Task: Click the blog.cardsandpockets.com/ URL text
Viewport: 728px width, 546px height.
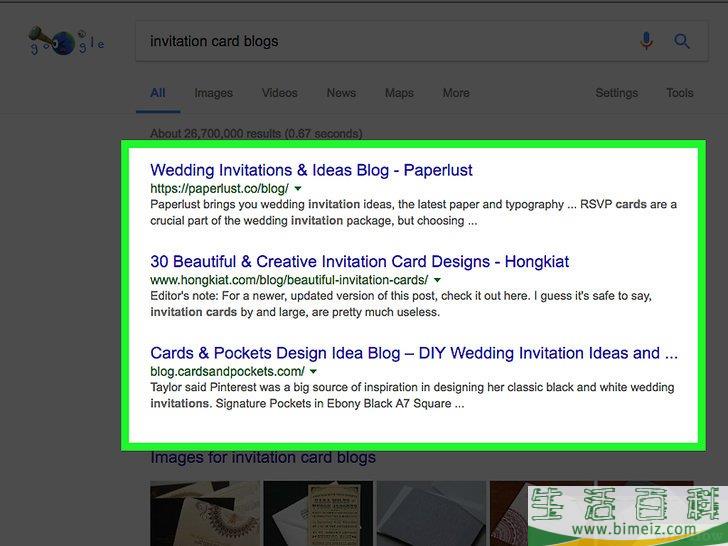Action: click(227, 371)
